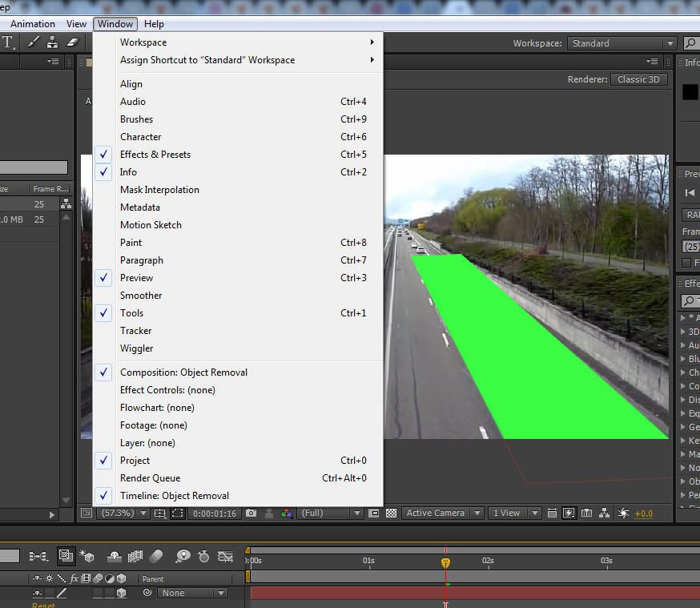Toggle Pixel Aspect Ratio Correction icon
The width and height of the screenshot is (700, 608).
click(552, 513)
